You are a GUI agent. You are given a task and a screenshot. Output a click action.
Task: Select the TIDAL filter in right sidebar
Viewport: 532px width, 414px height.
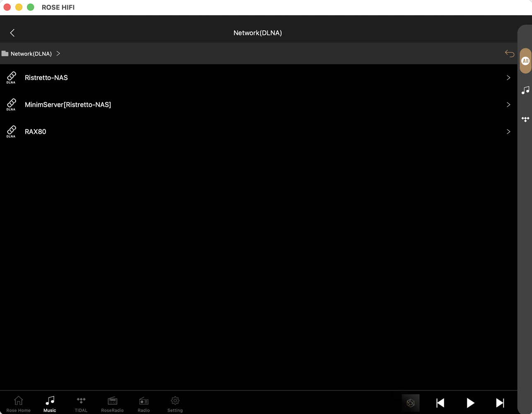coord(525,119)
